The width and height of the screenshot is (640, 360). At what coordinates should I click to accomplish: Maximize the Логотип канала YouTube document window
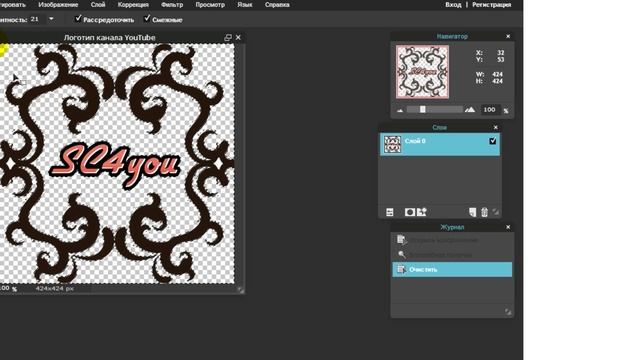(228, 38)
